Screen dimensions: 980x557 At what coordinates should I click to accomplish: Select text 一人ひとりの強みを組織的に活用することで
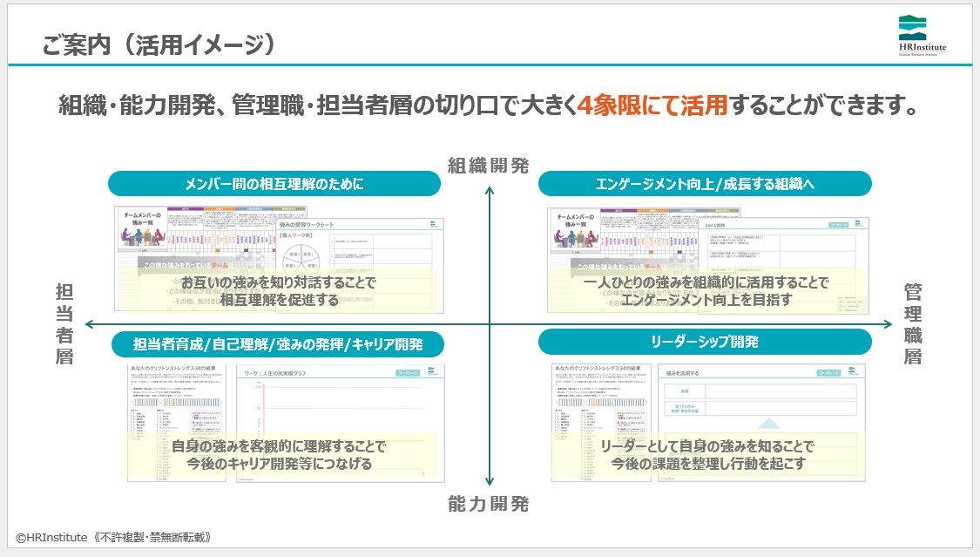[706, 282]
